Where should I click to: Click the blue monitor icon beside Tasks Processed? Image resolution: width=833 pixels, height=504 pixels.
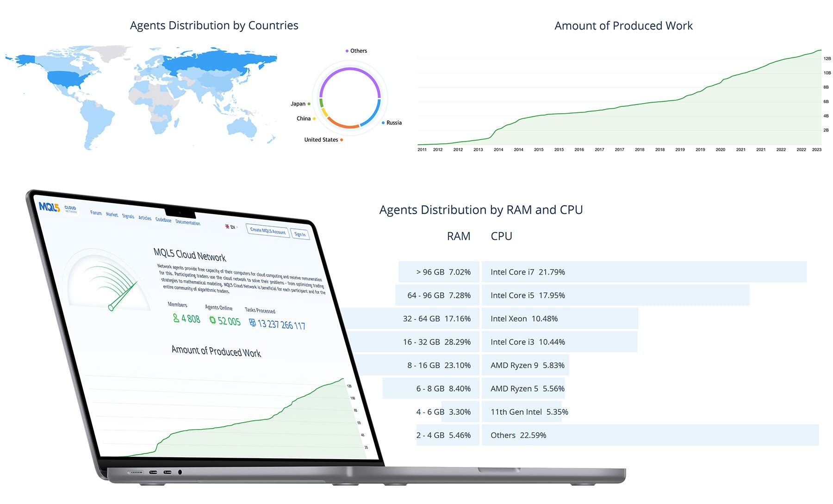(x=253, y=323)
